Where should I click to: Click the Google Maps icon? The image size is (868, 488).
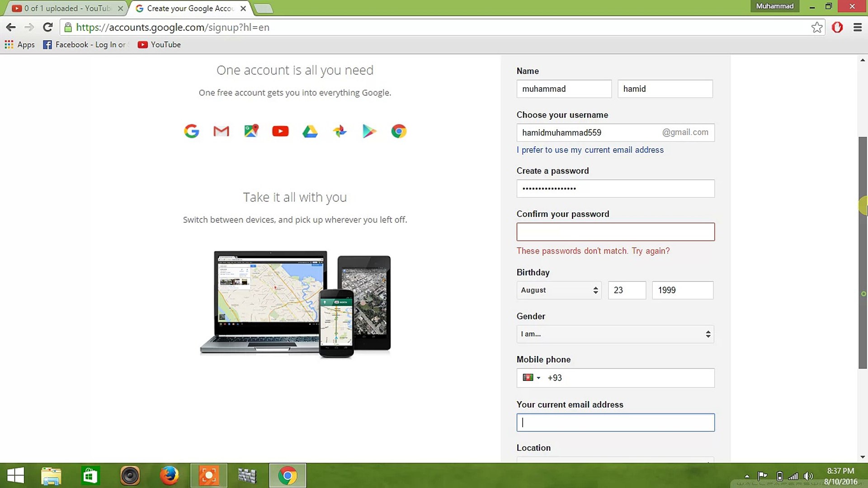click(x=251, y=131)
